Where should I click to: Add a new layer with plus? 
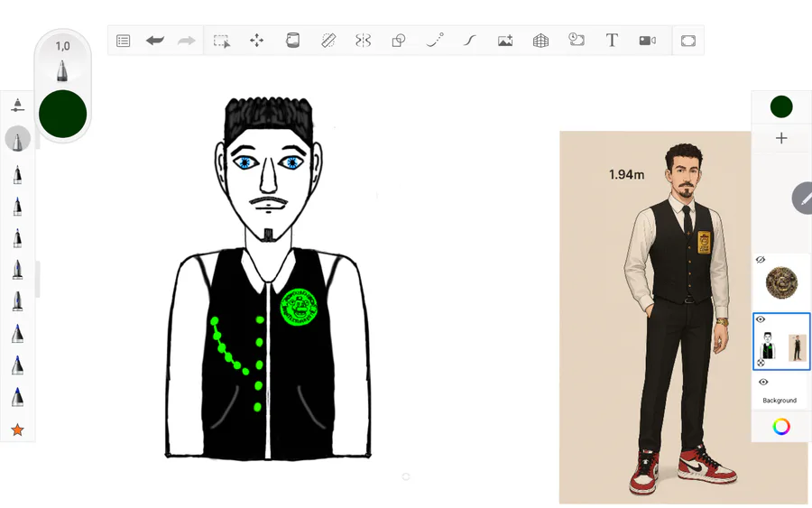781,138
